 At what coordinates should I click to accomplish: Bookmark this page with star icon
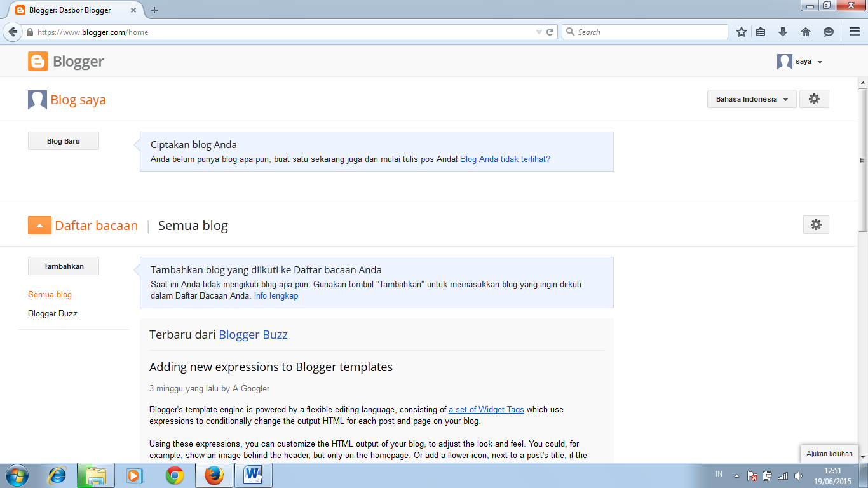[741, 32]
